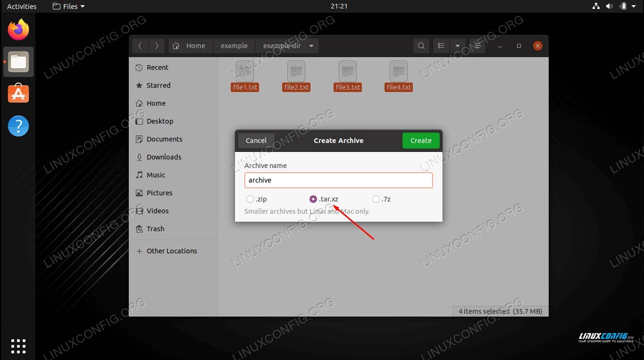Open Desktop folder in sidebar
The image size is (644, 360).
pyautogui.click(x=173, y=121)
